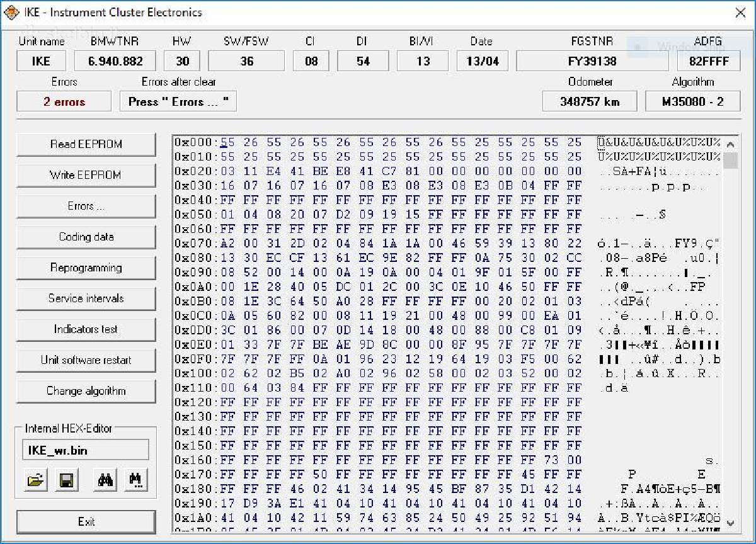Screen dimensions: 756x544
Task: Click the Write EEPROM button
Action: [86, 175]
